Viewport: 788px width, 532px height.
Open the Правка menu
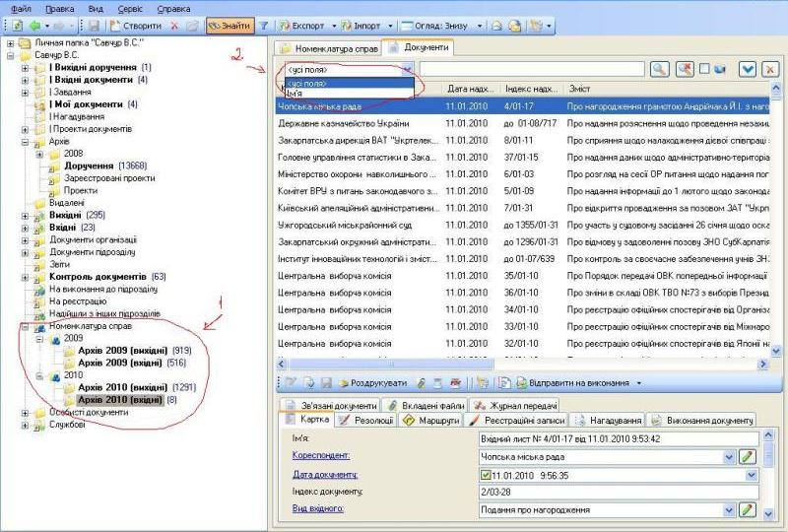pyautogui.click(x=60, y=9)
